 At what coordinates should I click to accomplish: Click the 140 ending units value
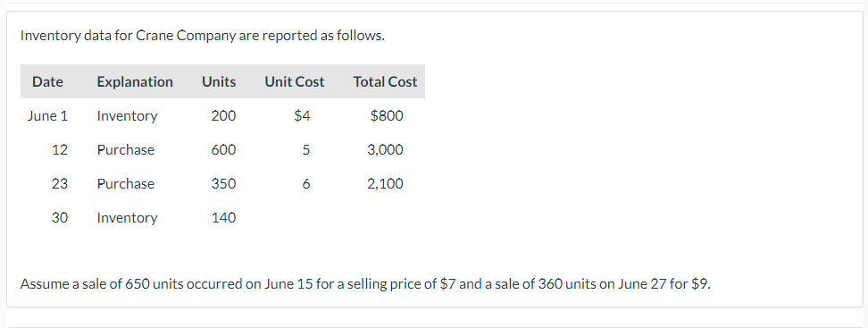pos(223,218)
